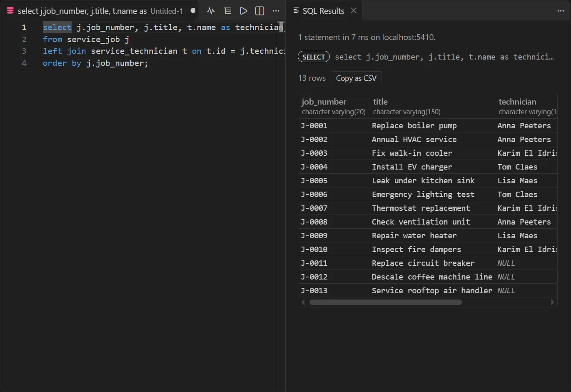The height and width of the screenshot is (392, 571).
Task: Click the '13 rows' count label
Action: [x=312, y=78]
